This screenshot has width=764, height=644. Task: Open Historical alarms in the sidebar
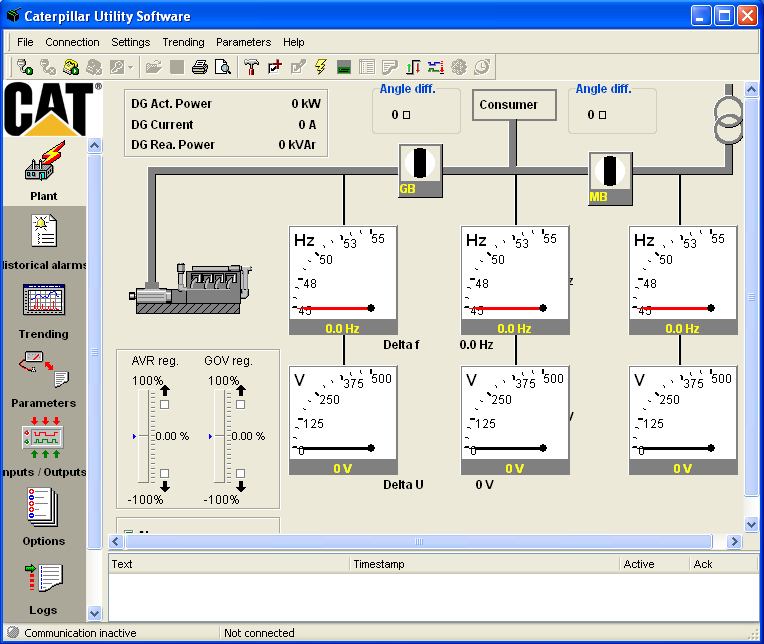44,243
